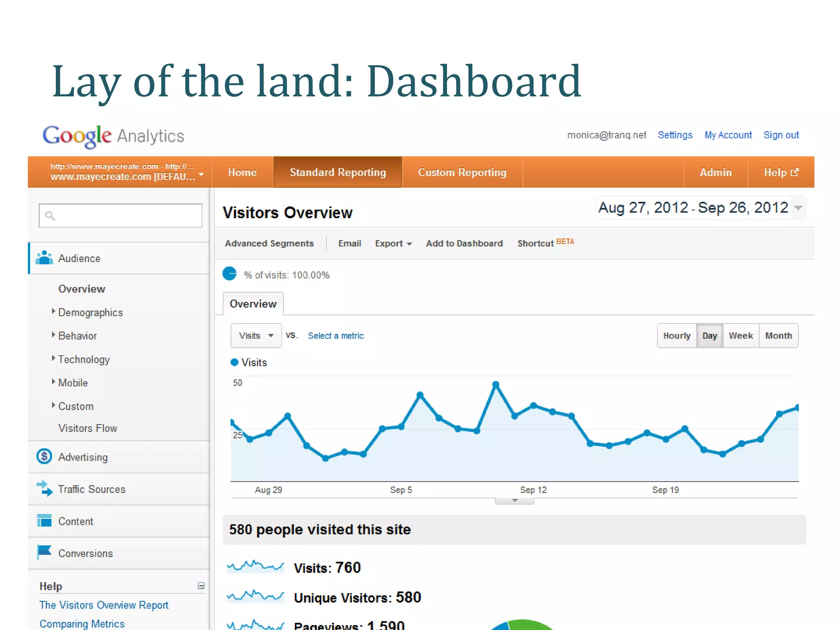This screenshot has width=840, height=630.
Task: Open the Admin tab
Action: tap(716, 172)
